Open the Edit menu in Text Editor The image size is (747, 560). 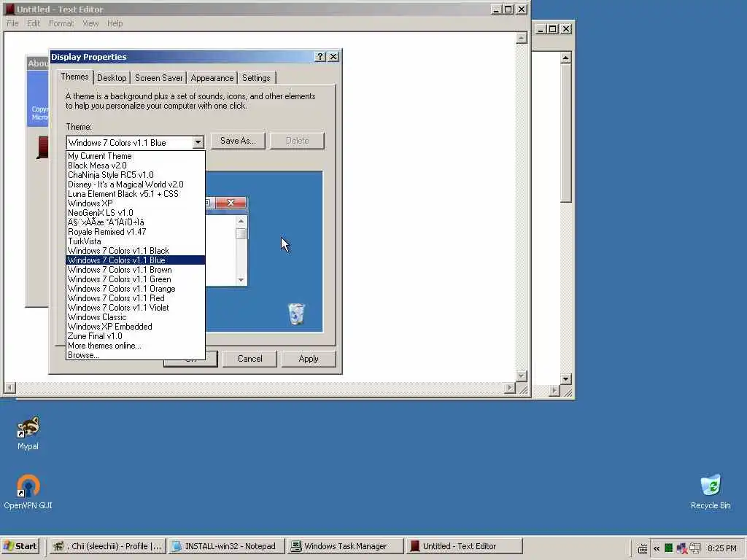(34, 23)
